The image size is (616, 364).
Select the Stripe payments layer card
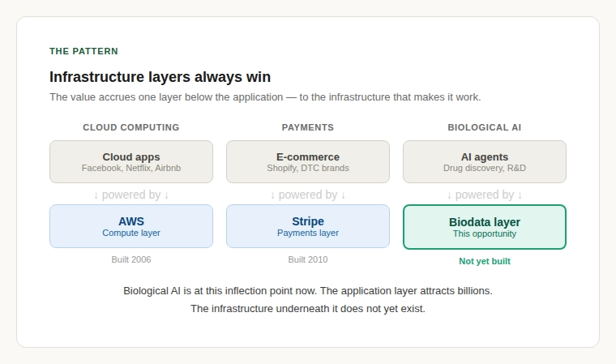coord(308,226)
